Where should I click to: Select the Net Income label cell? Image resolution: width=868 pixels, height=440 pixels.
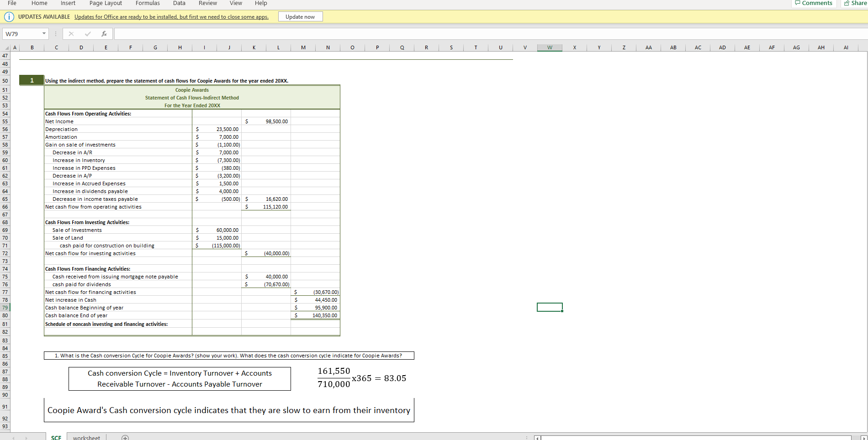118,121
